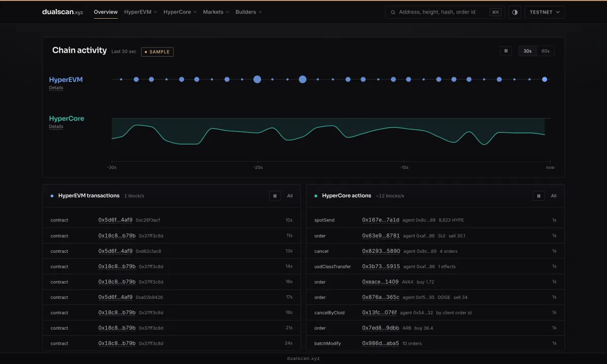Open transaction hash 0x167e...7a1d
Screen dimensions: 607x364
click(381, 220)
